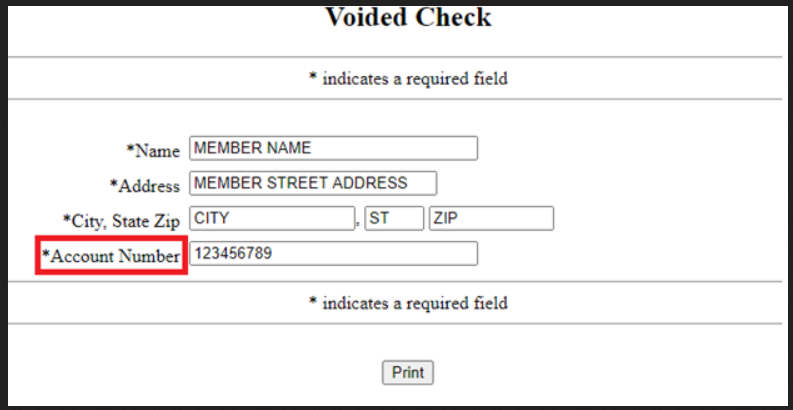Click the City, State Zip label

click(x=121, y=221)
